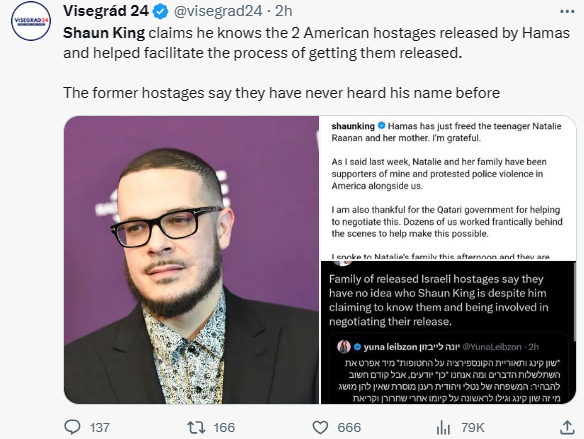Click the 166 retweets count
584x439 pixels.
coord(224,427)
